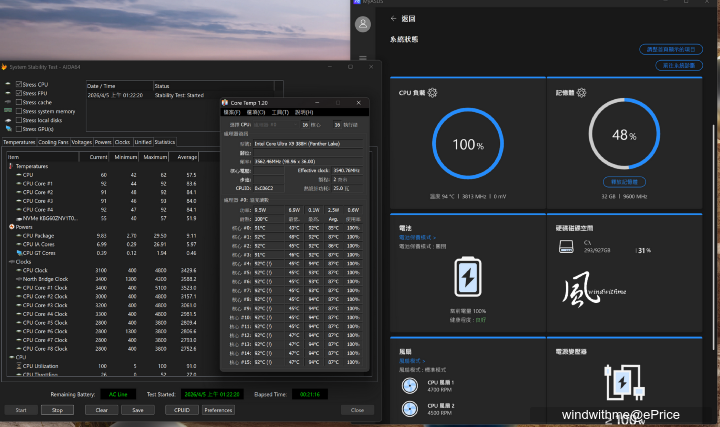This screenshot has height=427, width=720.
Task: Switch to Powers tab
Action: (103, 142)
